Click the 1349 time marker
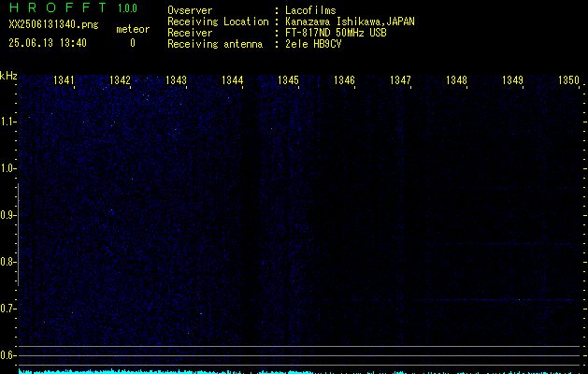588x374 pixels. point(512,80)
